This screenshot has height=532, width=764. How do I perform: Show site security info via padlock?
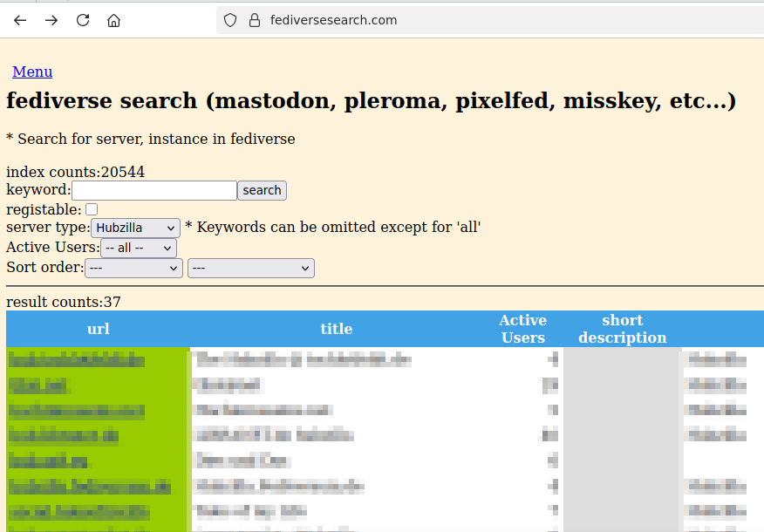click(x=255, y=20)
